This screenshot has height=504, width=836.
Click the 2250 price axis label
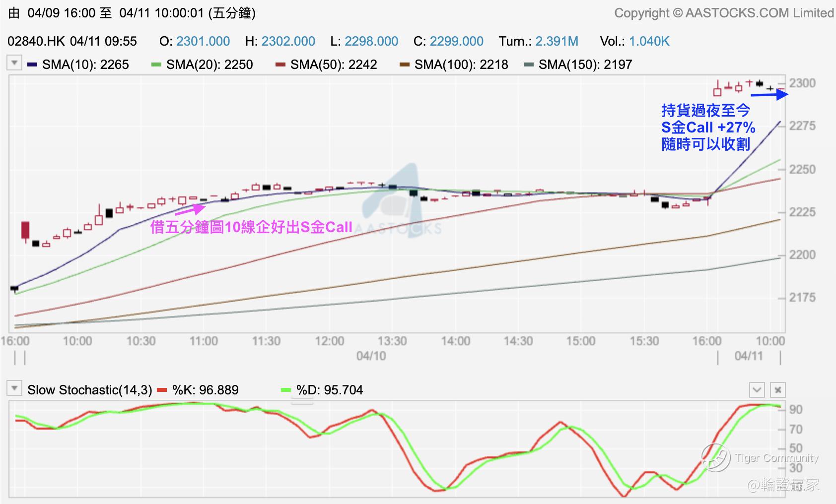coord(802,170)
